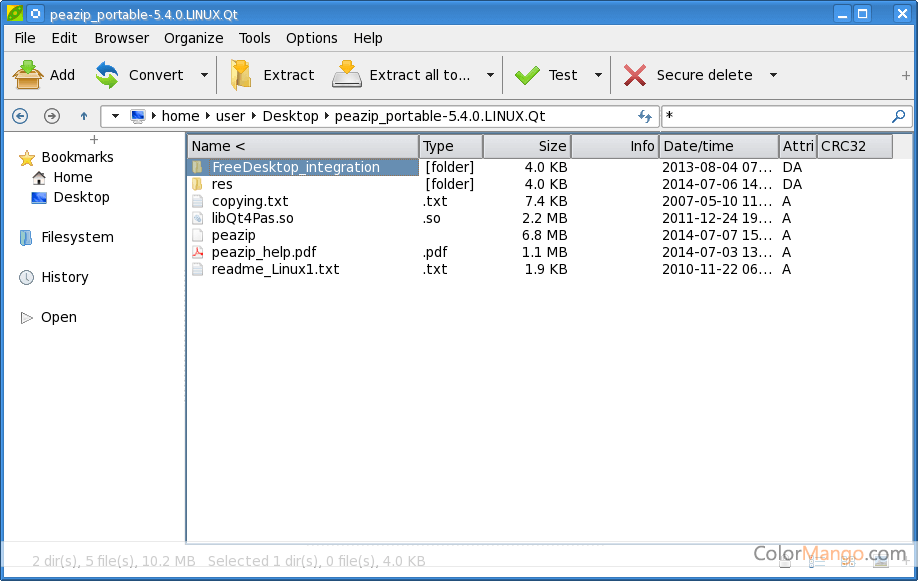This screenshot has height=581, width=918.
Task: Click the plus above Bookmarks
Action: [x=94, y=139]
